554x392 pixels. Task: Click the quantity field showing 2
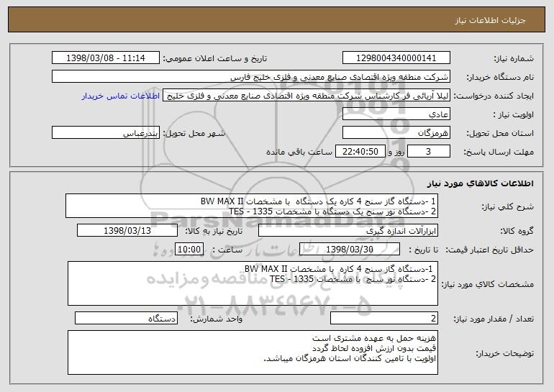[x=384, y=319]
